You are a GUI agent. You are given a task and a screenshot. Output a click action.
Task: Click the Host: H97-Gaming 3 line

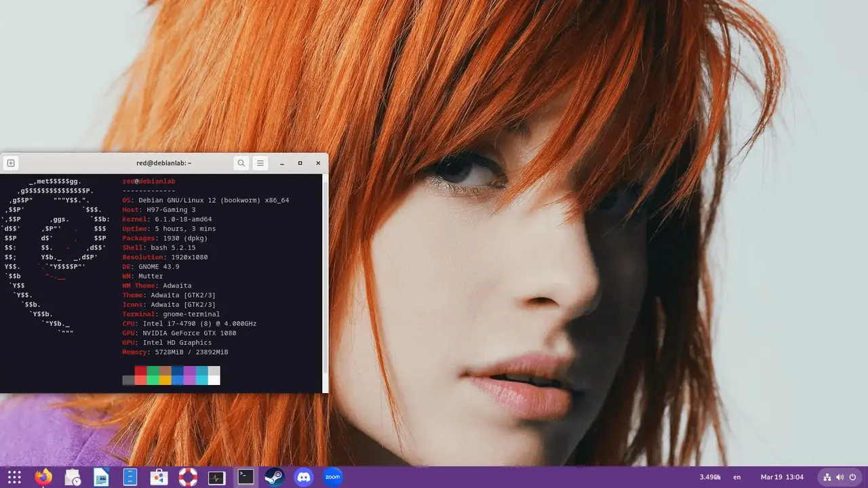(x=159, y=210)
